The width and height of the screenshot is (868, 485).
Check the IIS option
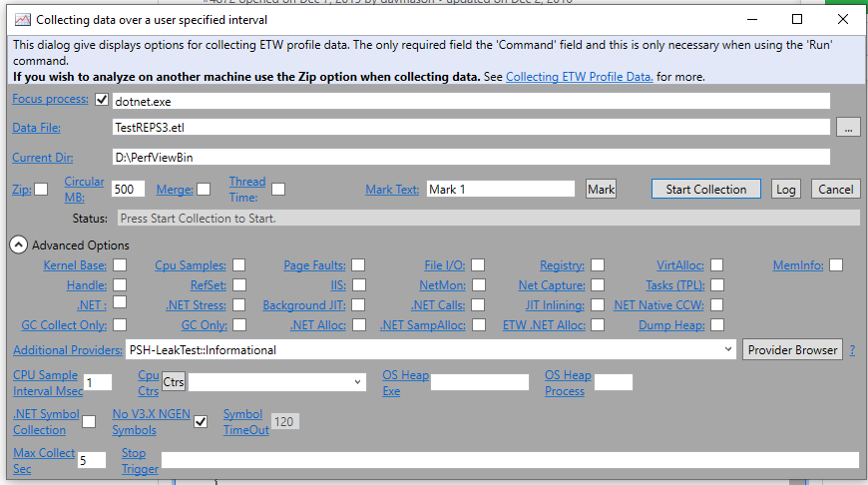(359, 285)
